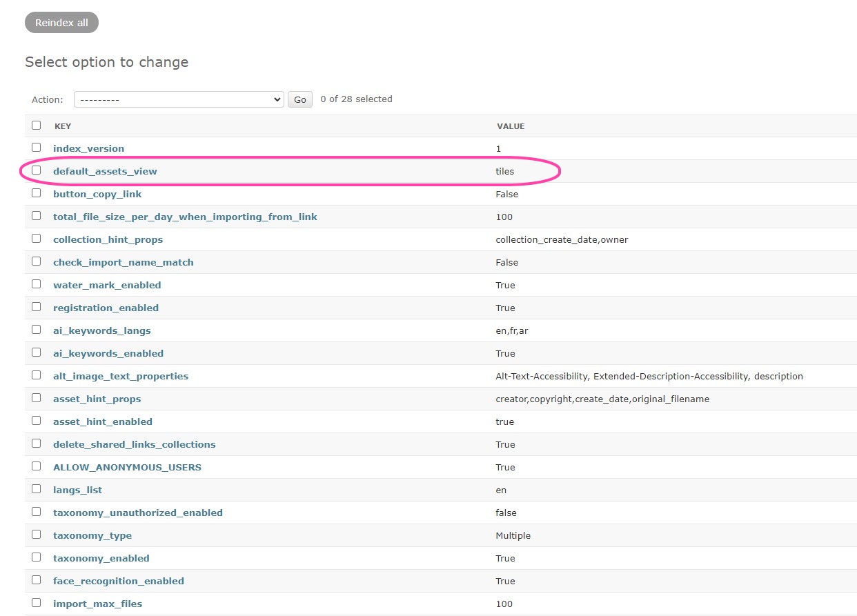The width and height of the screenshot is (857, 616).
Task: Check the index_version row checkbox
Action: pyautogui.click(x=36, y=148)
